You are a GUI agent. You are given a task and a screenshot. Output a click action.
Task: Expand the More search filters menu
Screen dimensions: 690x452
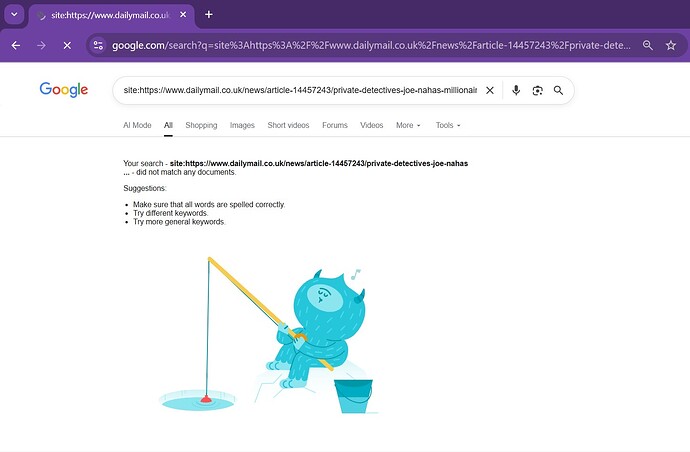(408, 125)
